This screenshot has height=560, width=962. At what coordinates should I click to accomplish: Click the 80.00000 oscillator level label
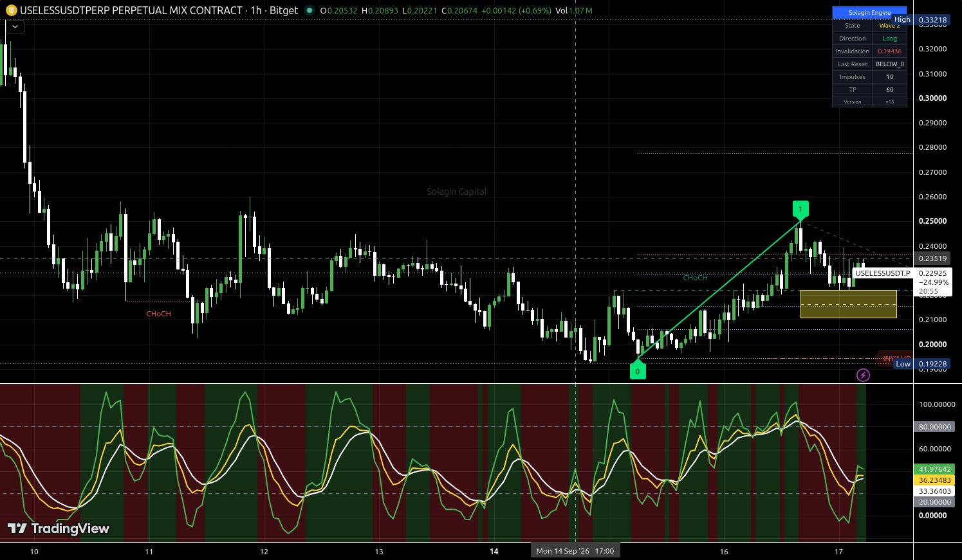[x=934, y=427]
